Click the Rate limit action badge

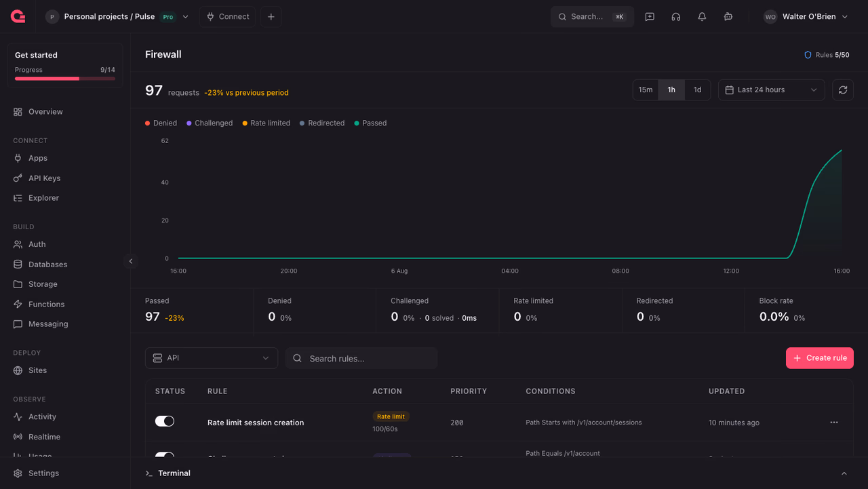[391, 416]
